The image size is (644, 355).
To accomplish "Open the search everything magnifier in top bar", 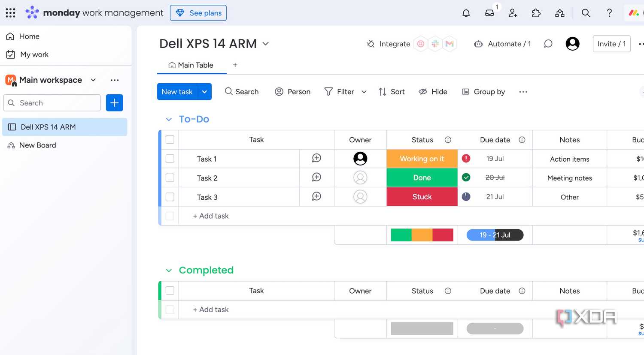I will [586, 13].
